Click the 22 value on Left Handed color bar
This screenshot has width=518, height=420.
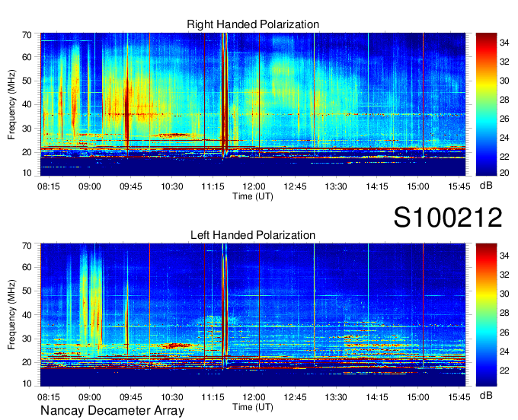[x=504, y=371]
